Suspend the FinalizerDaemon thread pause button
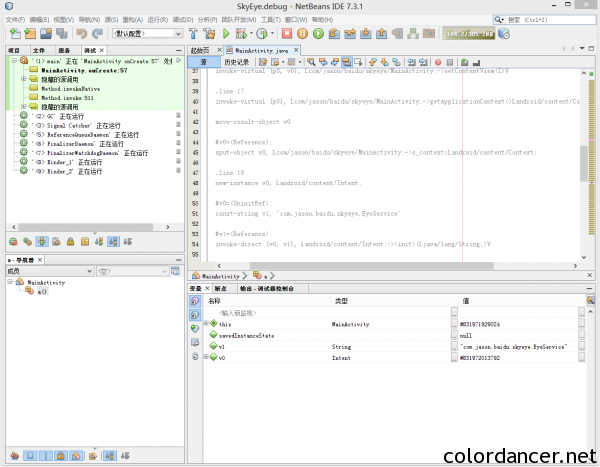600x467 pixels. 178,143
